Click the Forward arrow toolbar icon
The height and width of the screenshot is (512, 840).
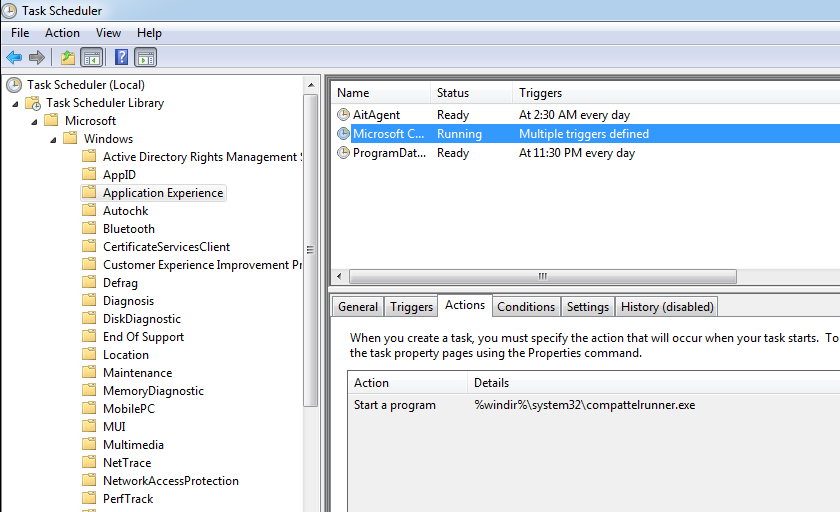click(x=37, y=57)
